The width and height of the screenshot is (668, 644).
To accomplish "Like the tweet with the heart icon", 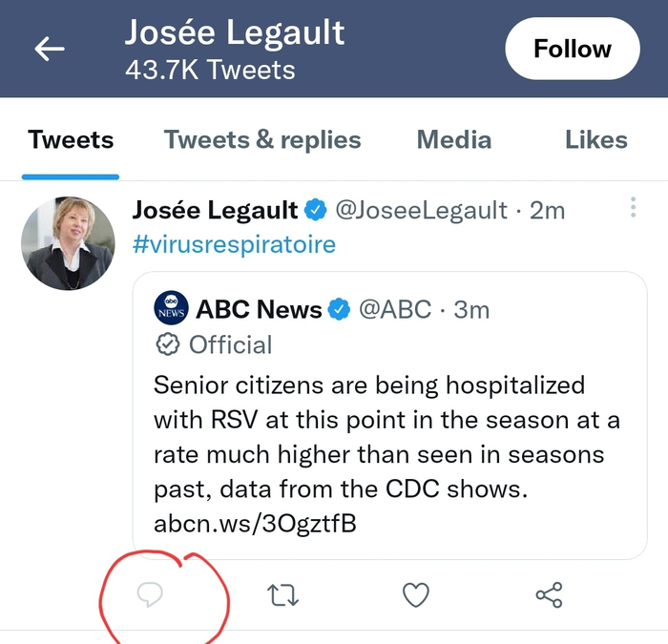I will tap(415, 596).
